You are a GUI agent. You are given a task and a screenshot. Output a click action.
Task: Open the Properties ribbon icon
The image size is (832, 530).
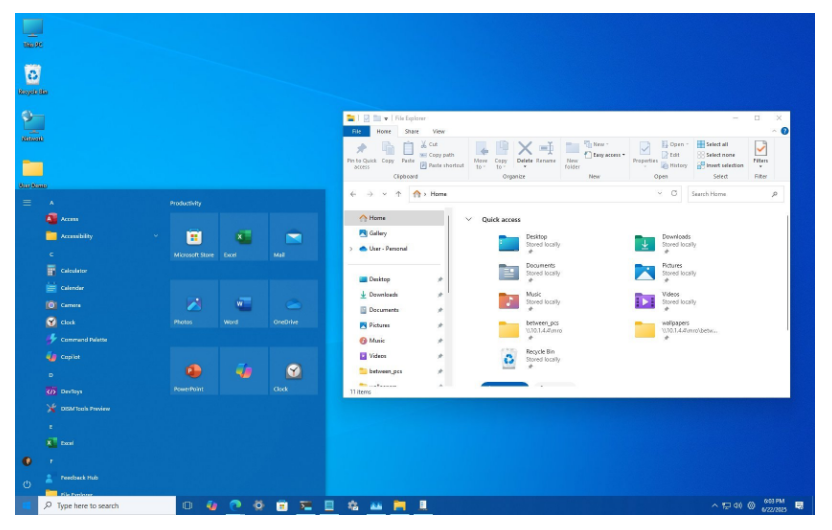645,148
